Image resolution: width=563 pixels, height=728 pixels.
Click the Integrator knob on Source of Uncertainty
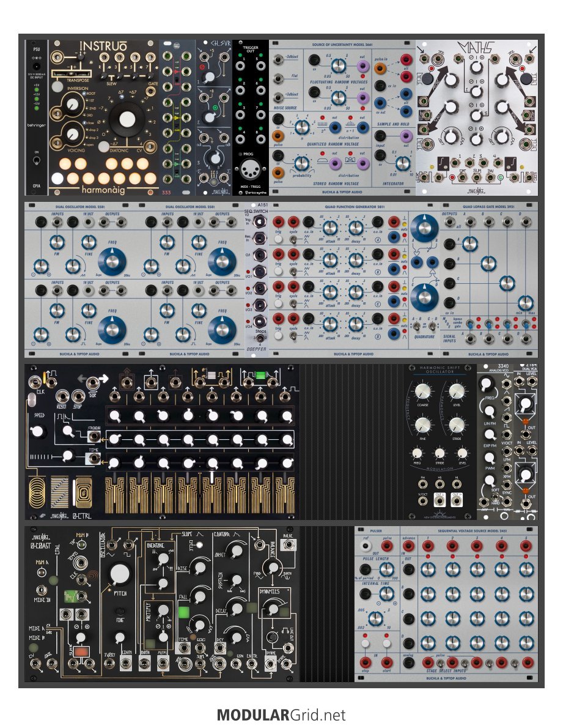coord(403,163)
